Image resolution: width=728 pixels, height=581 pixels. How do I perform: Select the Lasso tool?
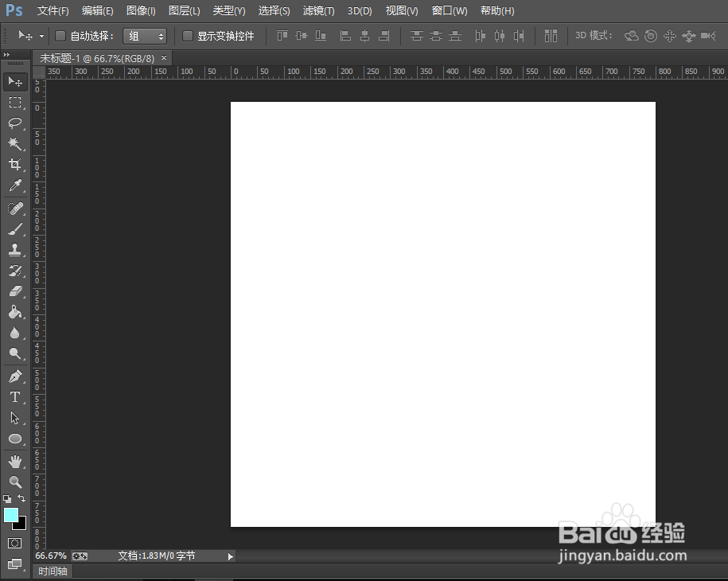(15, 123)
